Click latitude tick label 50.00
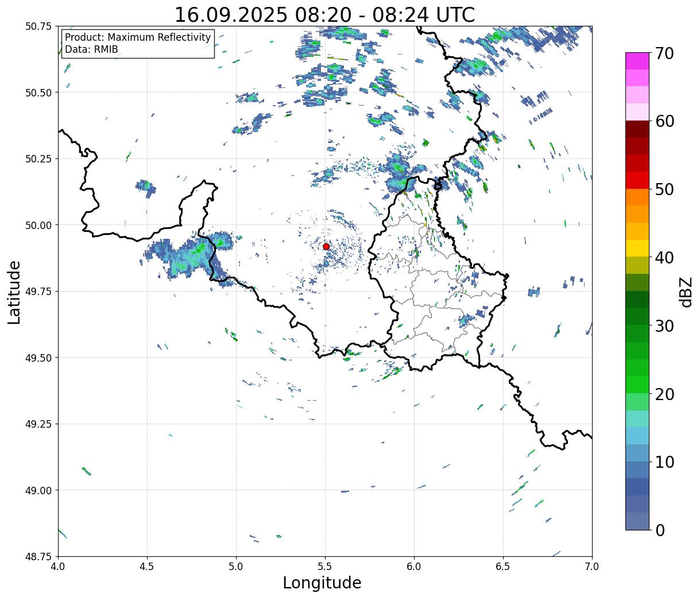 click(38, 225)
